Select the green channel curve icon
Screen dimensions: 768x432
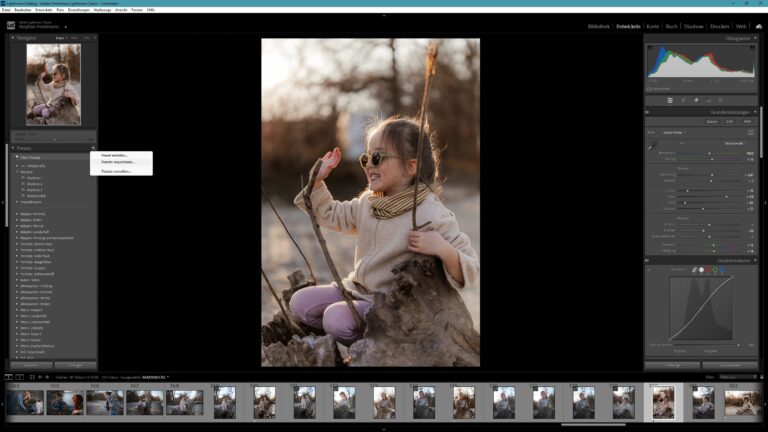click(x=715, y=270)
